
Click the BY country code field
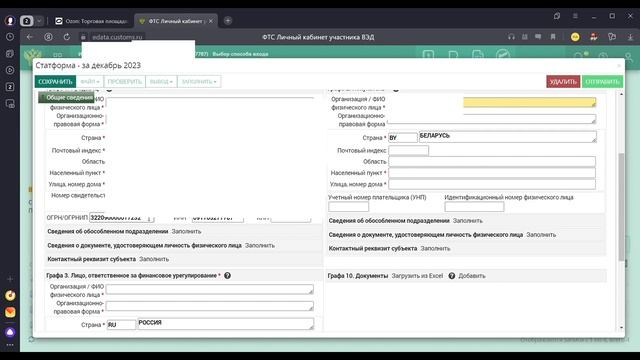[x=402, y=138]
